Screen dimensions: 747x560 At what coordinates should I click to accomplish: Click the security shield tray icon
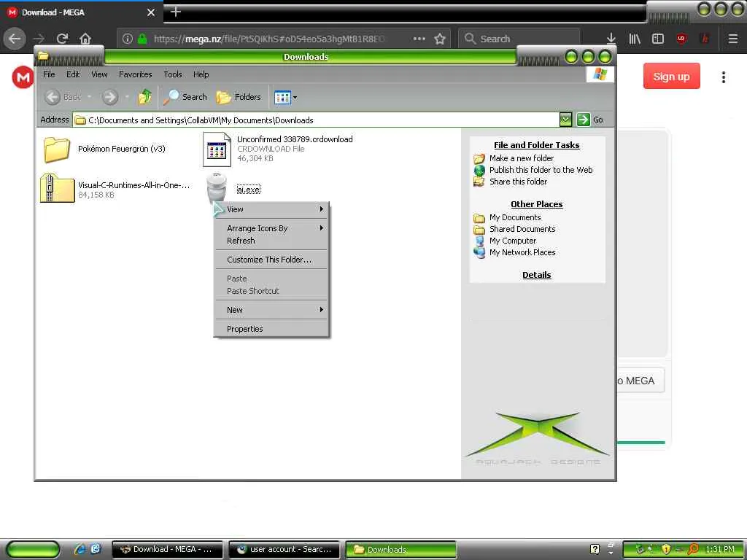click(666, 550)
